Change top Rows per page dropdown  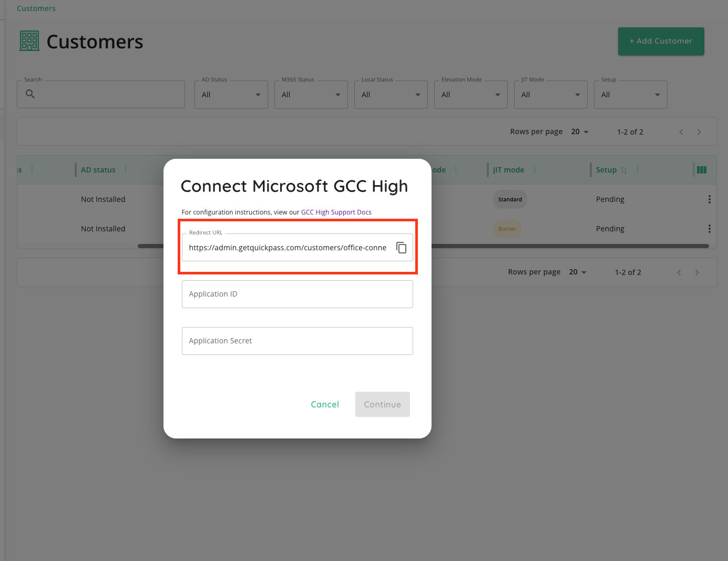580,132
